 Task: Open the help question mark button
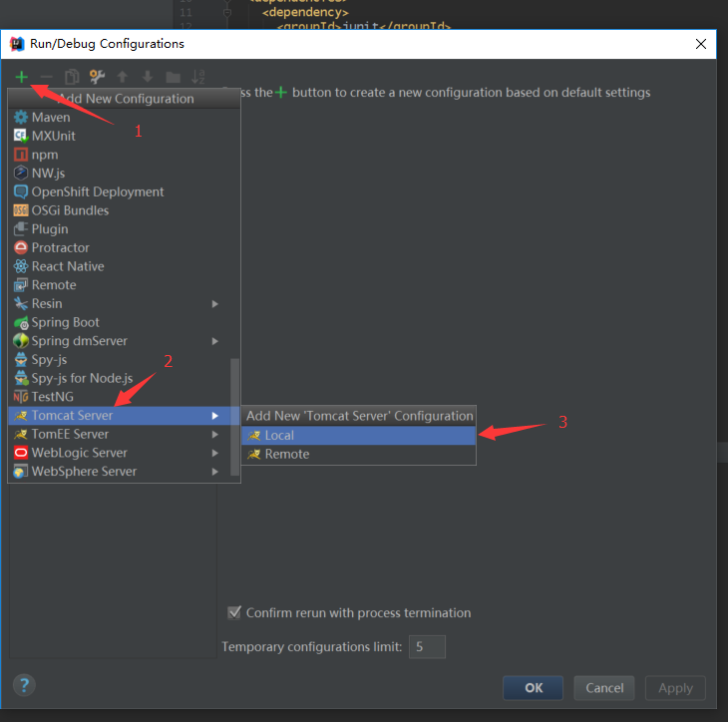pyautogui.click(x=24, y=685)
